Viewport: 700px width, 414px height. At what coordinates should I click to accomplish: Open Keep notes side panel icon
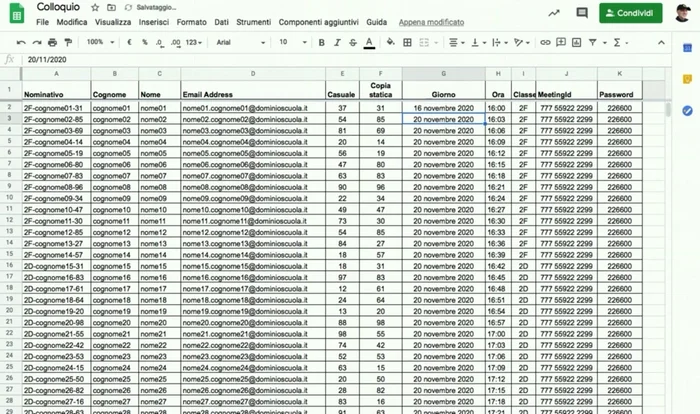(688, 79)
